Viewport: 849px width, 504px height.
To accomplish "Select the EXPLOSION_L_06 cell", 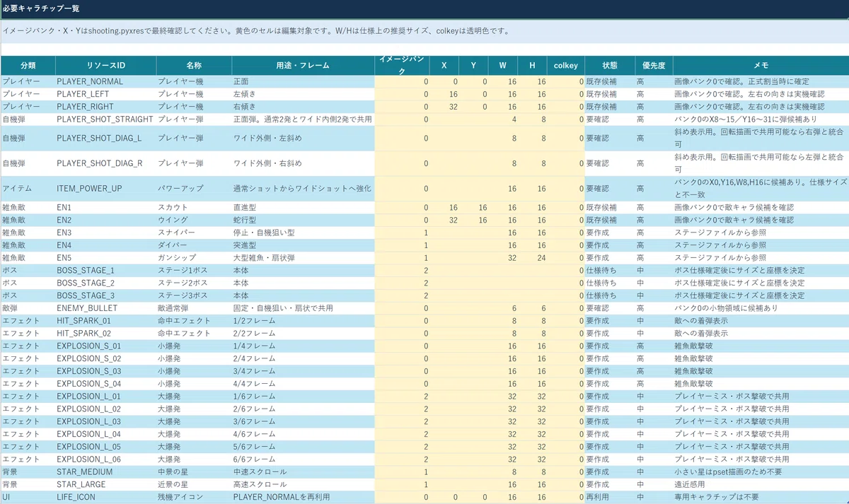I will [105, 459].
